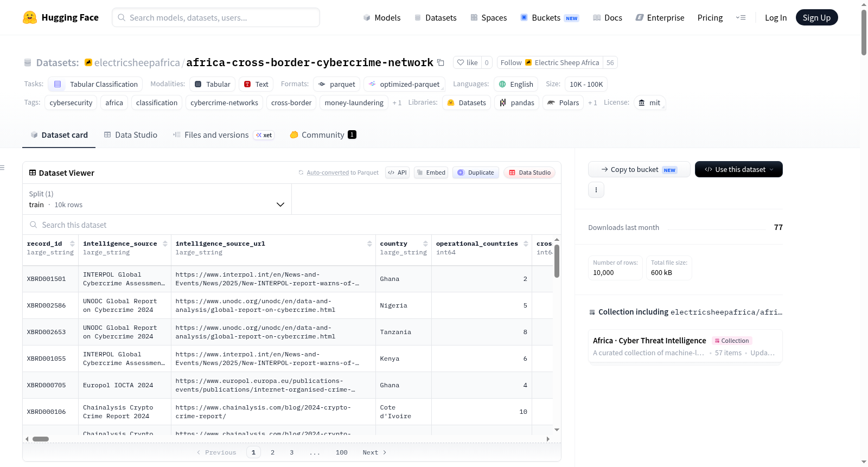The height and width of the screenshot is (467, 868).
Task: Select the cybercrime-networks tag
Action: point(224,103)
